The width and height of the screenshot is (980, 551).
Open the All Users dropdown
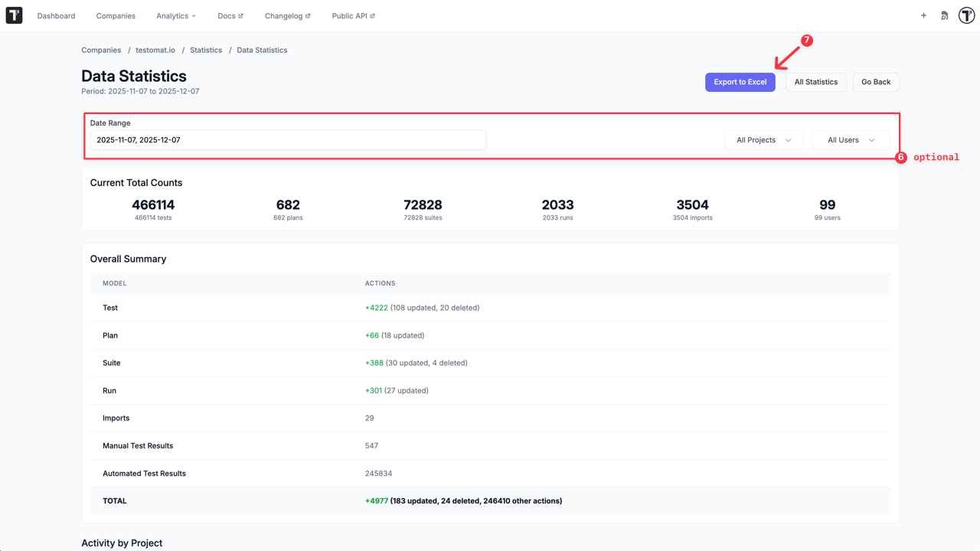pyautogui.click(x=850, y=140)
